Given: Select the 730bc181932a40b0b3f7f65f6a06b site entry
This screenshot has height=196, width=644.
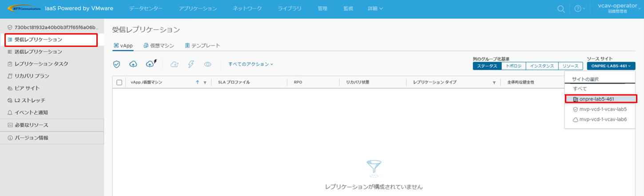Looking at the screenshot, I should tap(52, 27).
